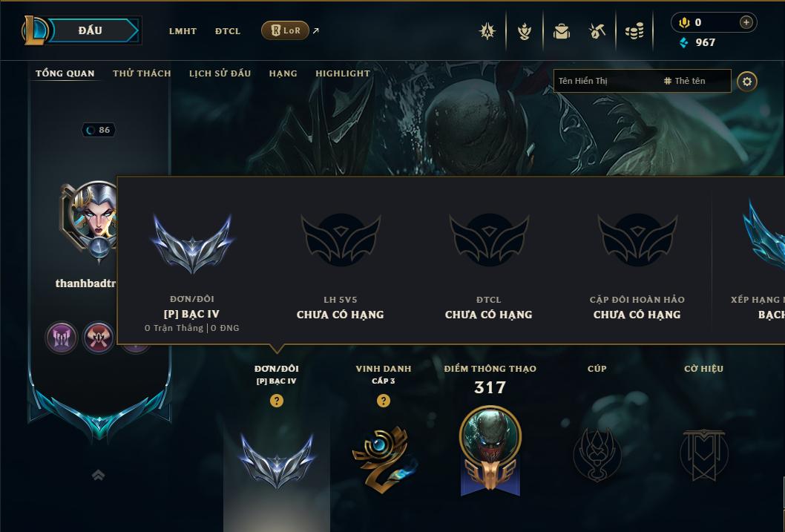
Task: Click the profile settings gear icon
Action: tap(747, 81)
